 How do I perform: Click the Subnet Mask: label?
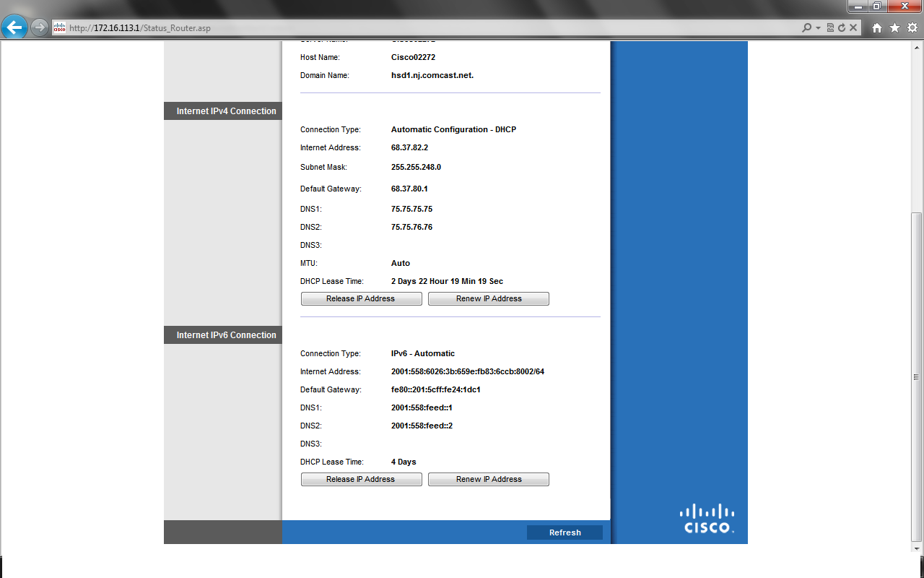click(x=323, y=167)
